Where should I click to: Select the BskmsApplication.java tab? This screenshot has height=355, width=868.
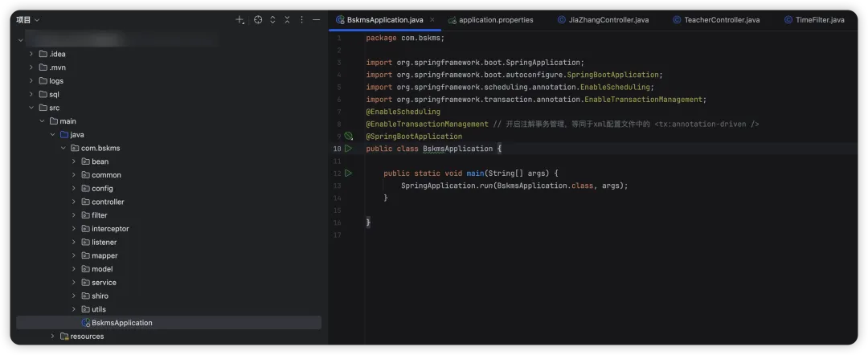click(x=385, y=20)
